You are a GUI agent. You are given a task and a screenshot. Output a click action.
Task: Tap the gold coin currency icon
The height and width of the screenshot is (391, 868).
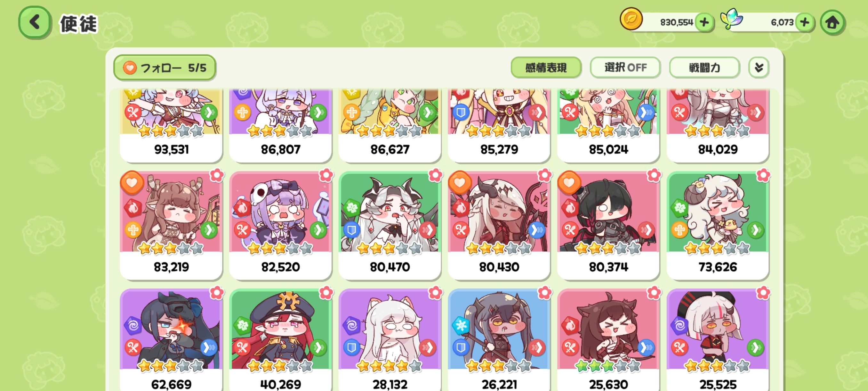tap(631, 19)
